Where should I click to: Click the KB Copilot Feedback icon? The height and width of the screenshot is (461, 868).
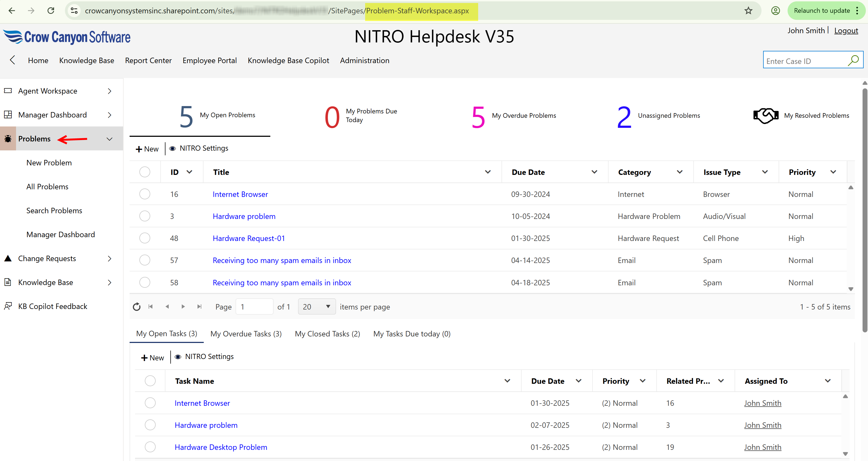point(8,306)
